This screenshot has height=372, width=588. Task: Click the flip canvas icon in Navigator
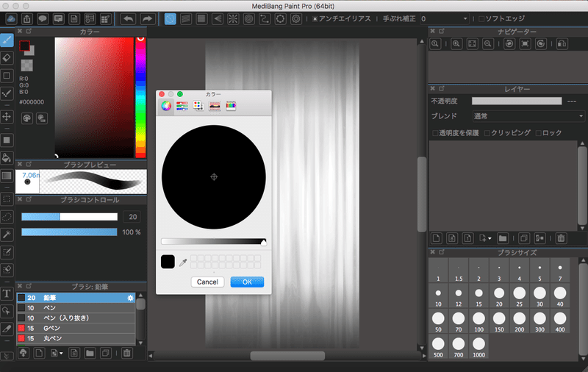(x=562, y=44)
